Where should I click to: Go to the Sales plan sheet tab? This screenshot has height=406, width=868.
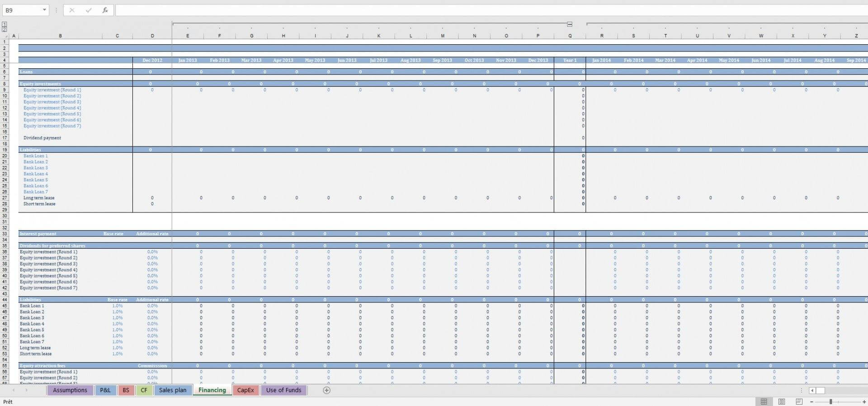pos(172,390)
